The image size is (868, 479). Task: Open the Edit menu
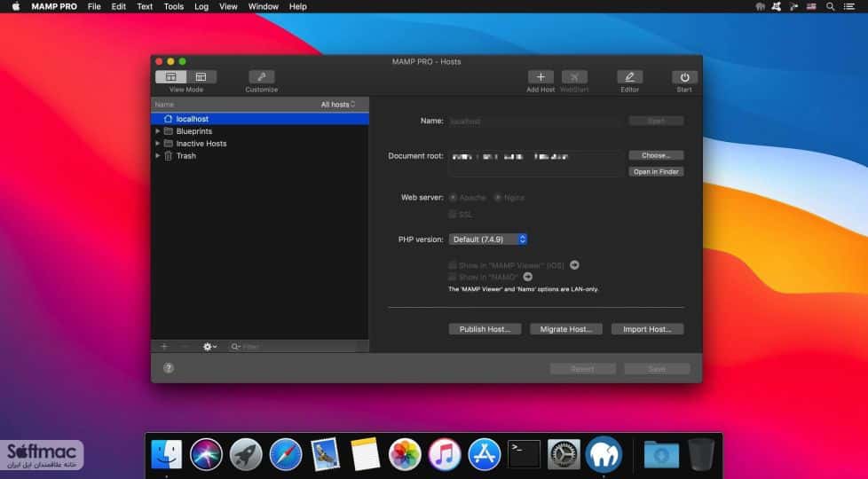click(x=118, y=6)
